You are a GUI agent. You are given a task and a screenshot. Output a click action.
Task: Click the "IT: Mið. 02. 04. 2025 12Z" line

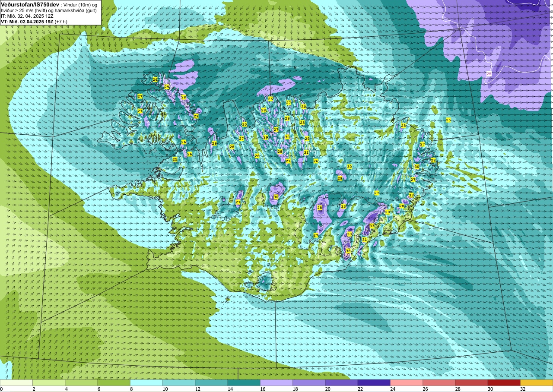pos(27,16)
